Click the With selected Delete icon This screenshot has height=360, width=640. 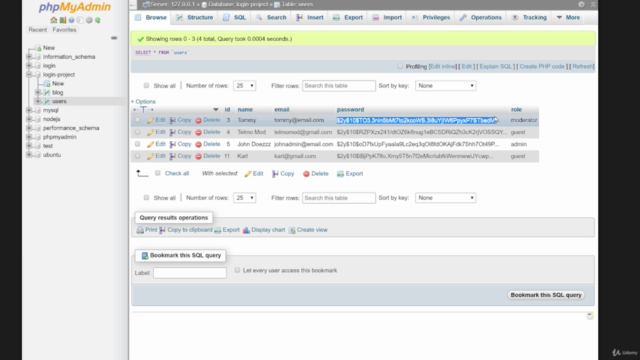coord(306,174)
